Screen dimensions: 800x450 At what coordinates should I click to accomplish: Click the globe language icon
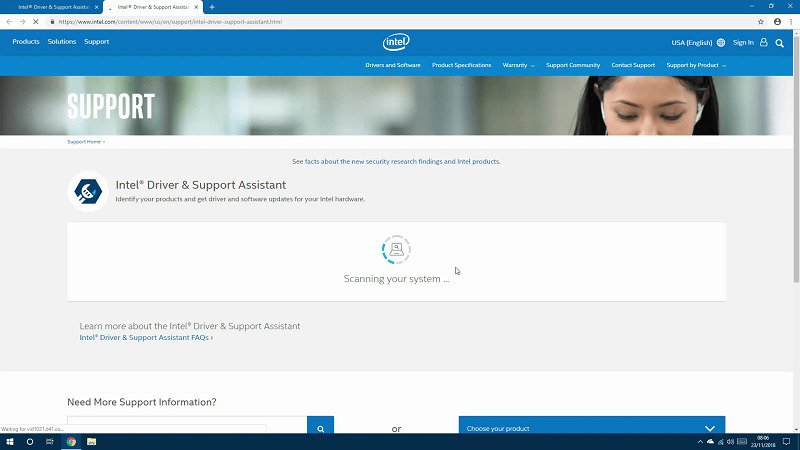point(721,43)
